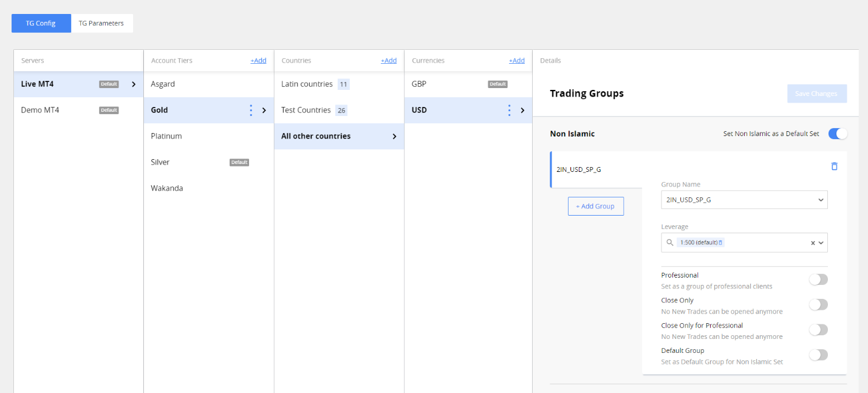Select the 2IN_USD_SP_G group tab
Image resolution: width=868 pixels, height=393 pixels.
(578, 169)
